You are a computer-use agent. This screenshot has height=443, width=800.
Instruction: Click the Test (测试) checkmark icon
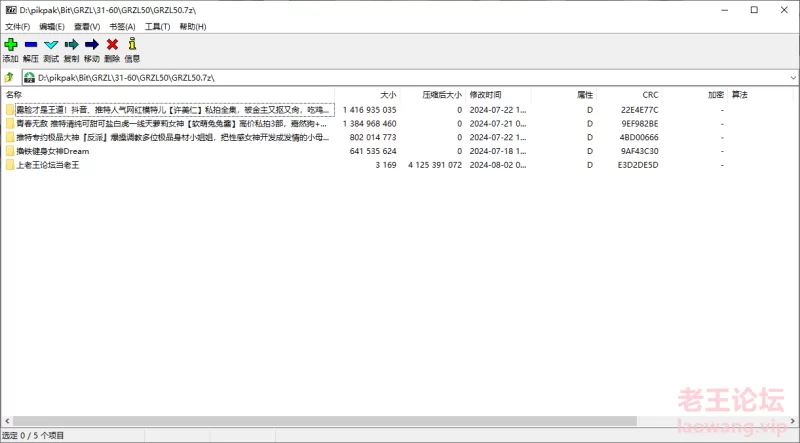pyautogui.click(x=51, y=44)
